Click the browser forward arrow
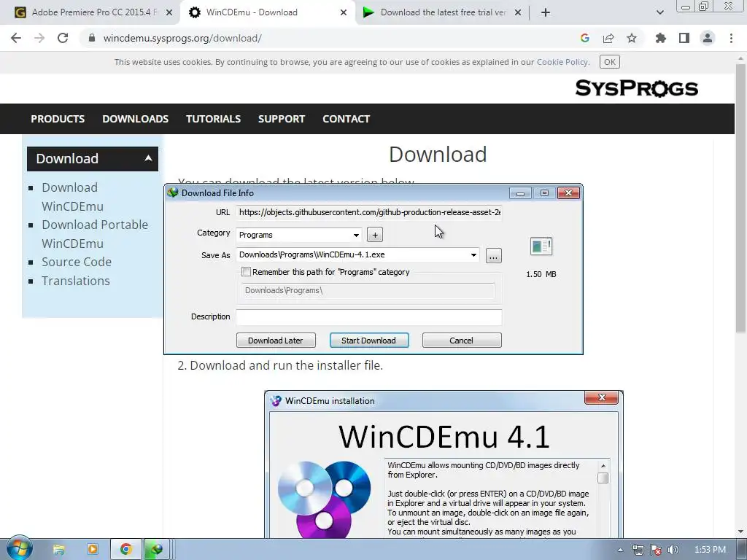 tap(39, 38)
